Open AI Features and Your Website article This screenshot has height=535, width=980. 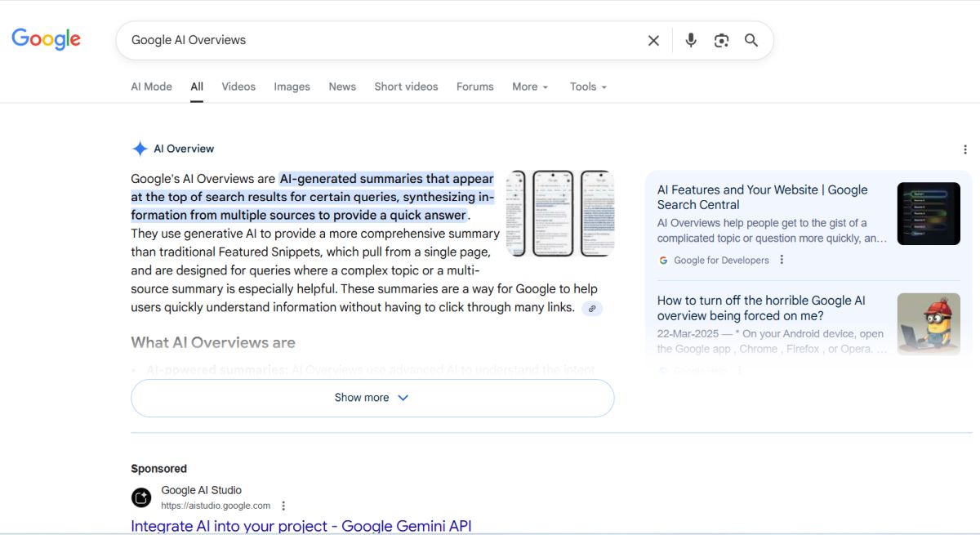(x=762, y=197)
